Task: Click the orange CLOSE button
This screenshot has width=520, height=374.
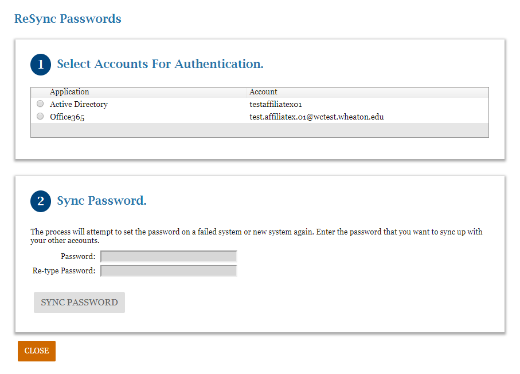Action: point(37,351)
